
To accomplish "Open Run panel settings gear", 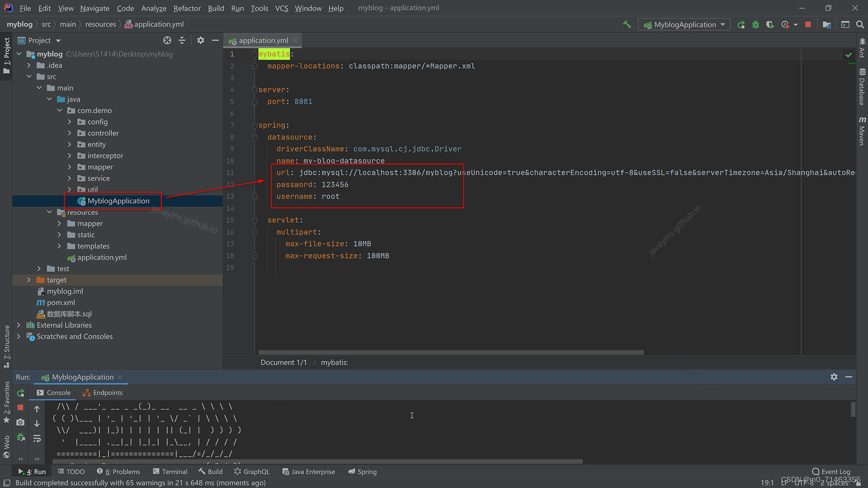I will 834,377.
